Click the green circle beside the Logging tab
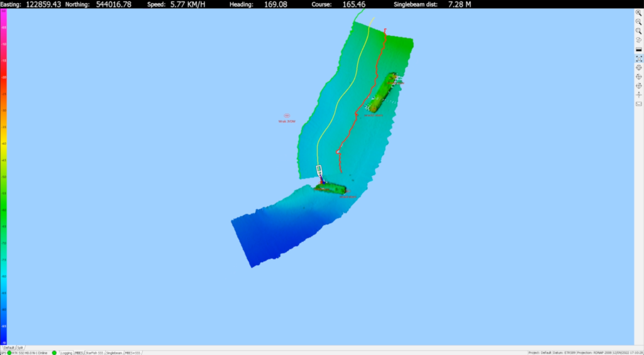The height and width of the screenshot is (355, 644). (x=54, y=352)
